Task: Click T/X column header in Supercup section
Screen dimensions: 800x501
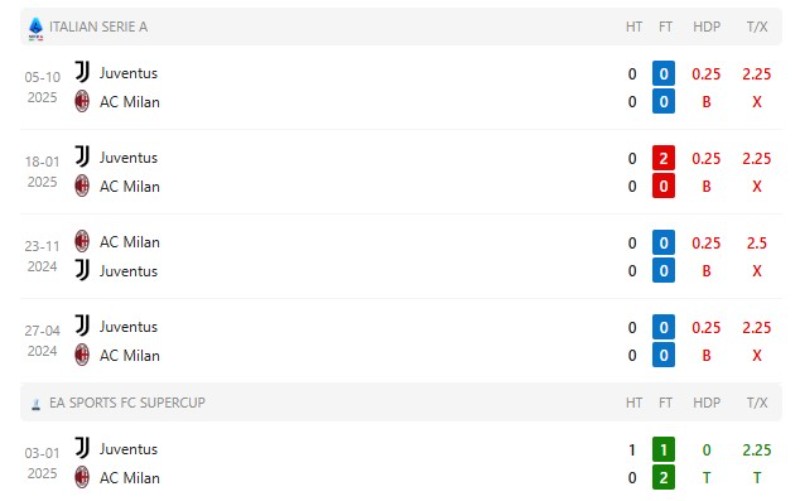Action: 756,403
